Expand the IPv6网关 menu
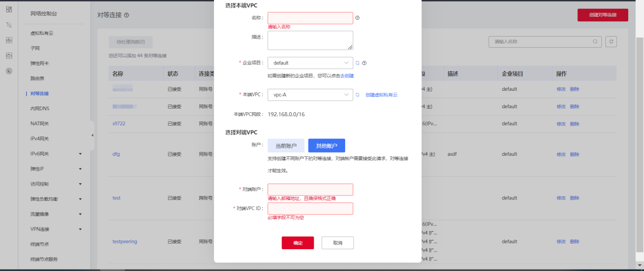Viewport: 644px width, 271px height. (80, 154)
